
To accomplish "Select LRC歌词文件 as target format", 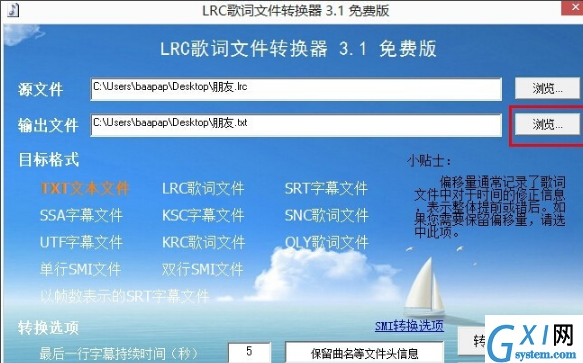I will coord(203,189).
